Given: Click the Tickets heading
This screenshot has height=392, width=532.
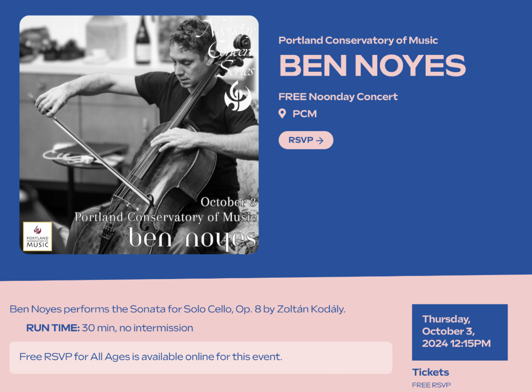Looking at the screenshot, I should [430, 372].
